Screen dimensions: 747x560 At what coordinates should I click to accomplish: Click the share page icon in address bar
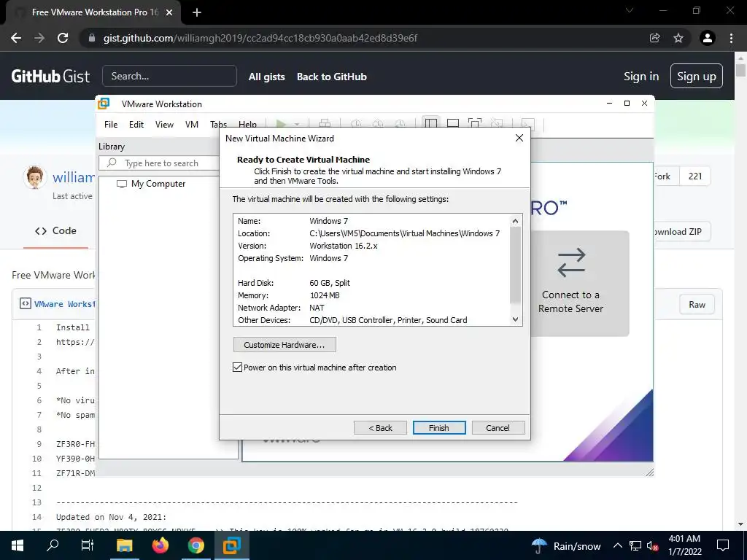655,38
